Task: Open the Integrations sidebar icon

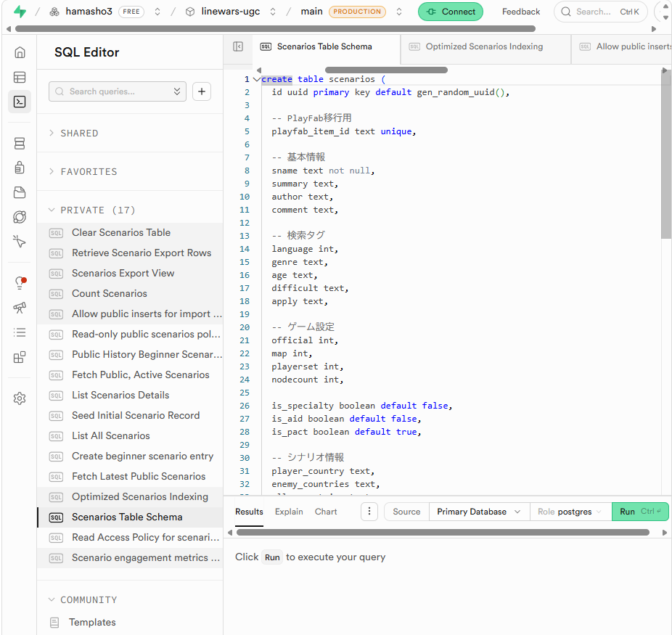Action: (x=20, y=357)
